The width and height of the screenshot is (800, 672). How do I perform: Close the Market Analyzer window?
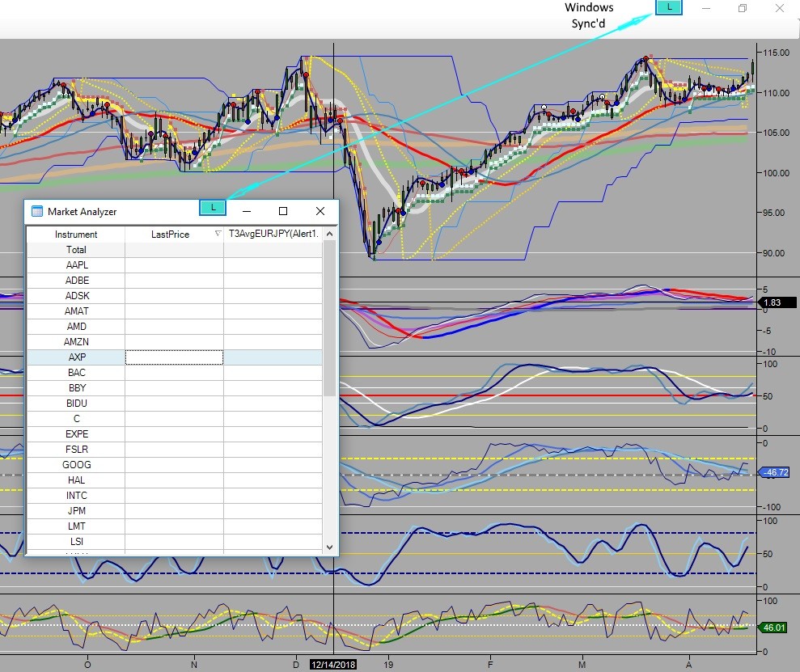coord(320,211)
